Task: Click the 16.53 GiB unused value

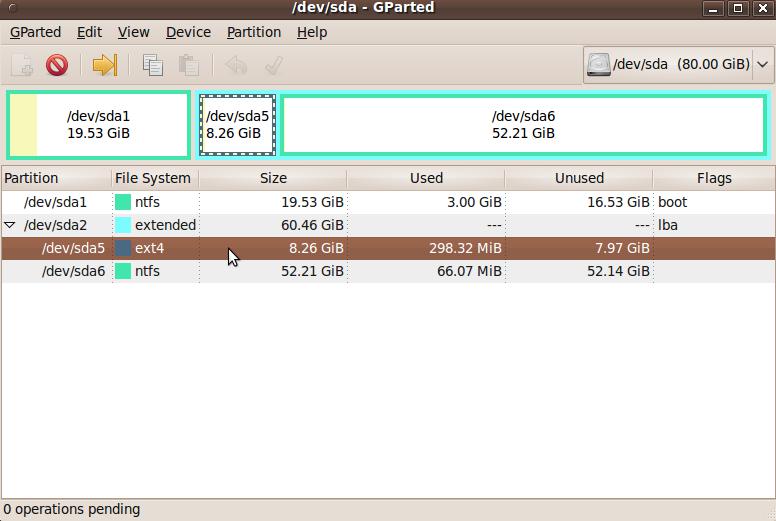Action: 618,202
